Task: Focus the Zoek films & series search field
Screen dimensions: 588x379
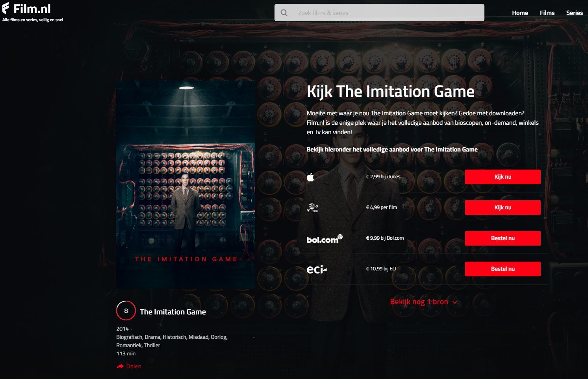Action: (379, 13)
